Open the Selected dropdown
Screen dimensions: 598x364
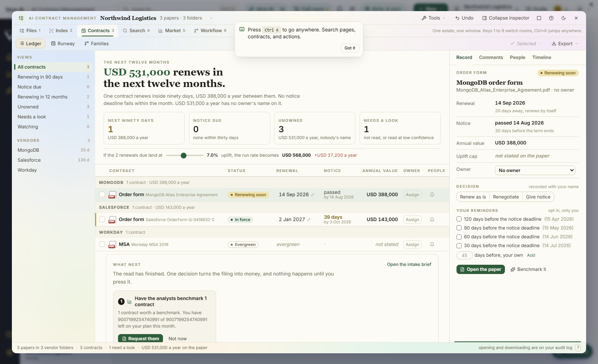[526, 44]
